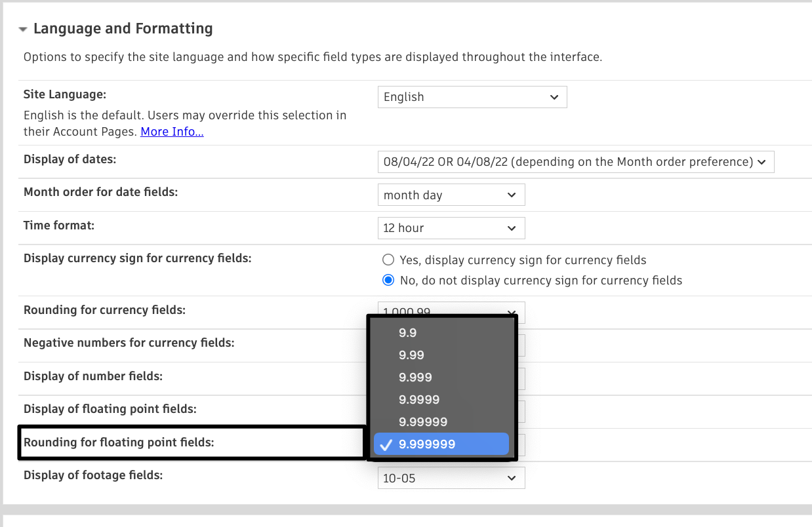The width and height of the screenshot is (812, 527).
Task: Click the Time format dropdown chevron
Action: [512, 228]
